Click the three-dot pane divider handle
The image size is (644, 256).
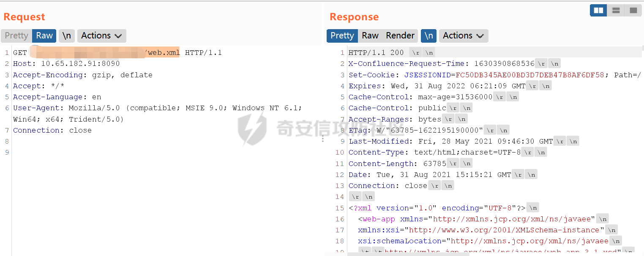pos(323,139)
